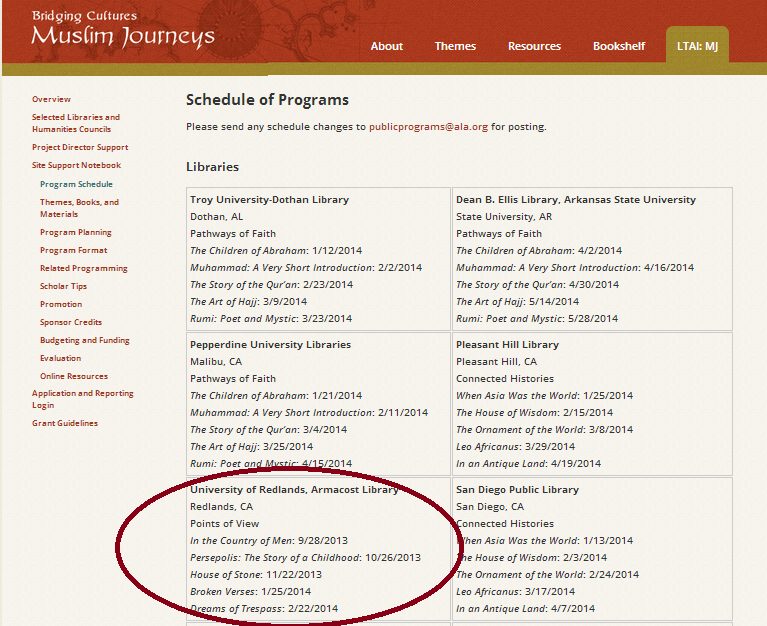The image size is (767, 626).
Task: Click the Muslim Journeys site logo
Action: [123, 30]
